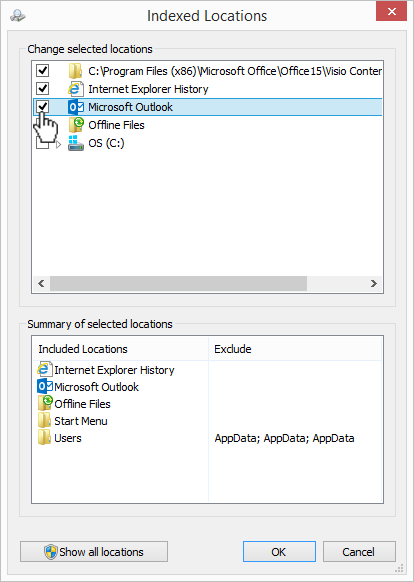414x582 pixels.
Task: Click Start Menu folder icon in summary
Action: tap(45, 421)
